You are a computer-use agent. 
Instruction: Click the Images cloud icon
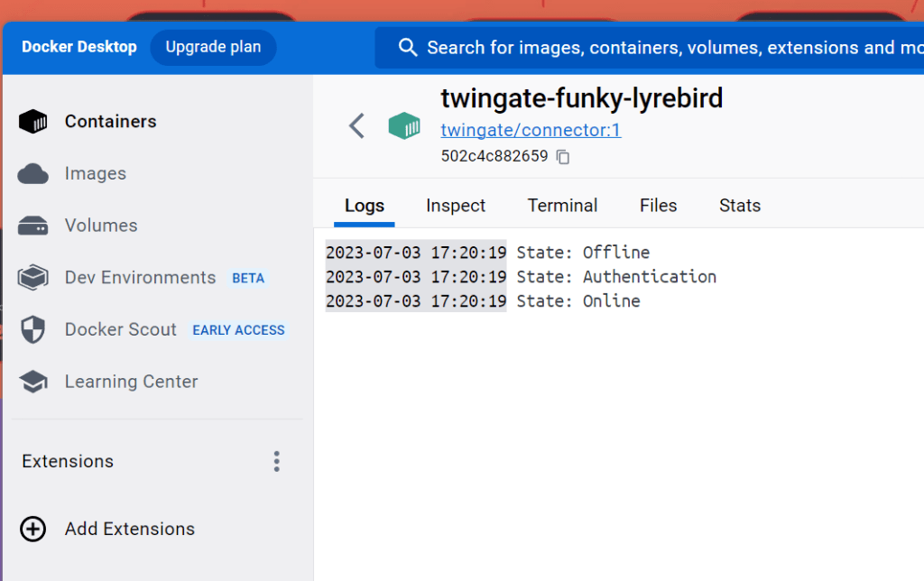point(33,174)
